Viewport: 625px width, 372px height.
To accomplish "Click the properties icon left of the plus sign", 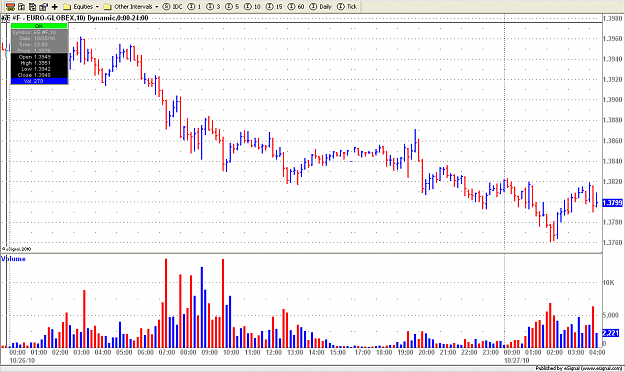I will [x=43, y=6].
